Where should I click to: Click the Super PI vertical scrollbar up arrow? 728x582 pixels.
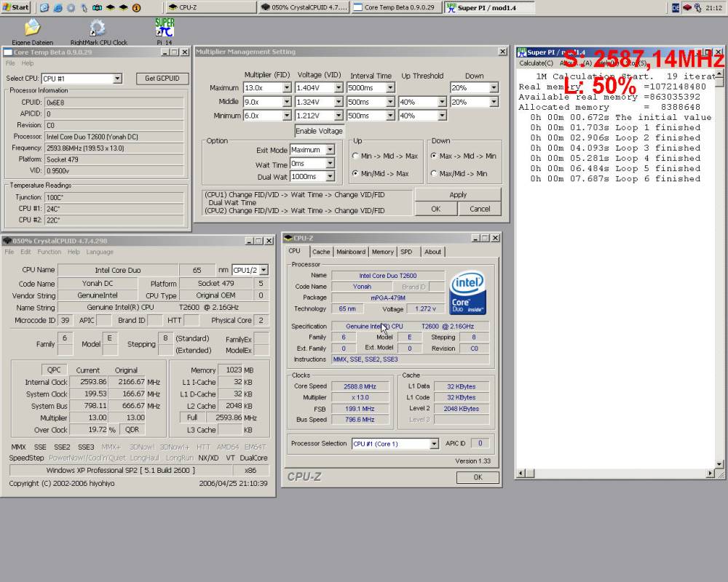[x=720, y=74]
